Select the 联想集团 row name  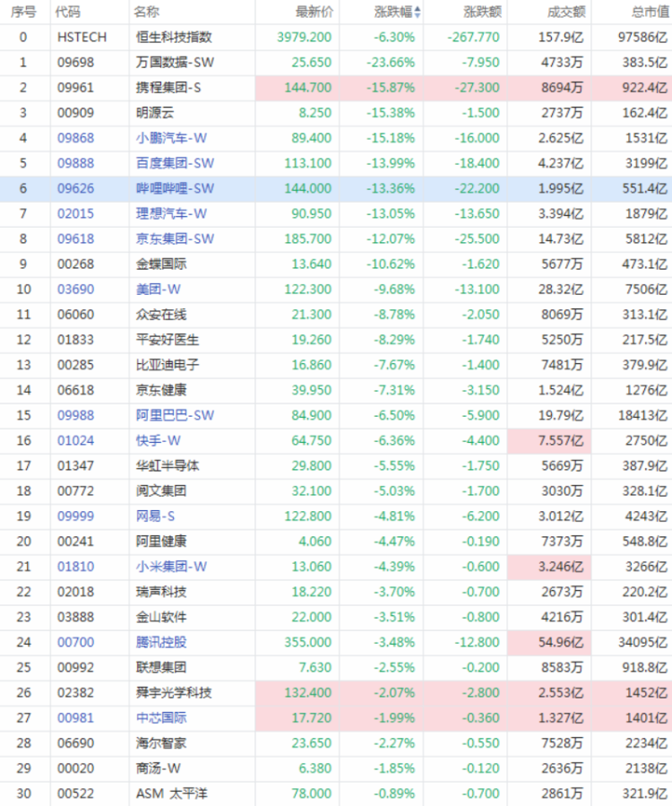click(x=160, y=668)
